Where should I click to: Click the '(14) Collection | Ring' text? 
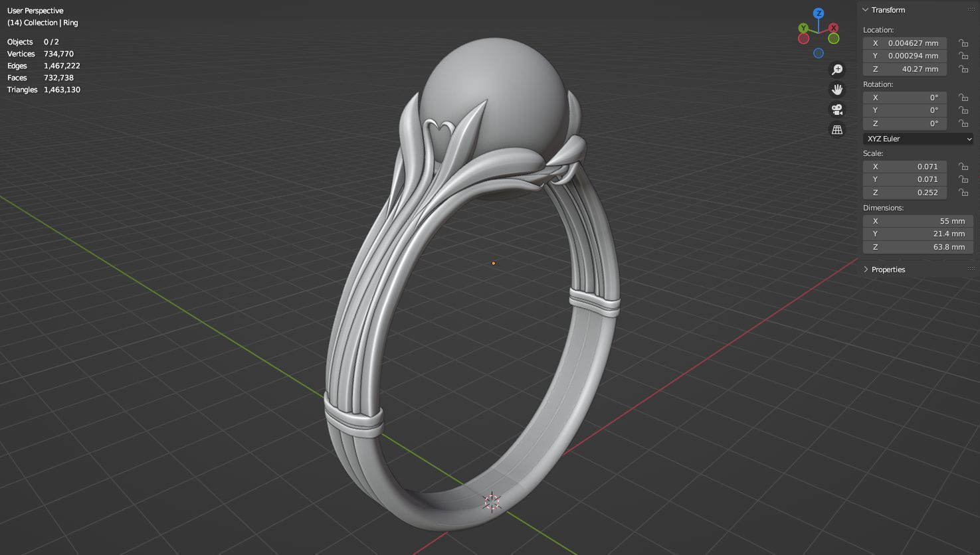[43, 23]
